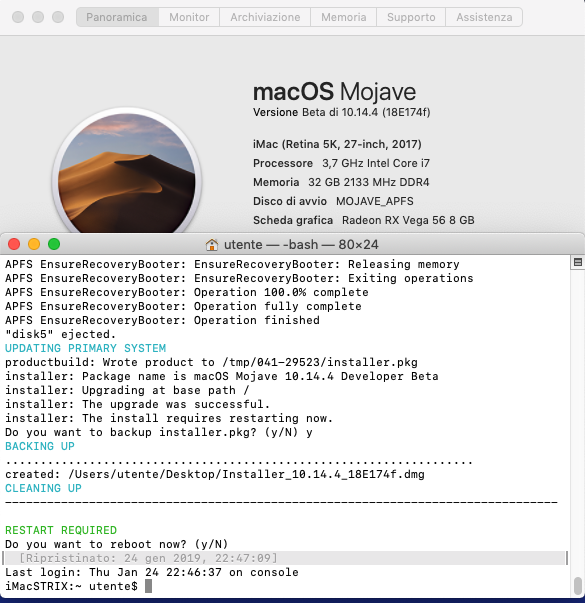
Task: Click the 'created: /Users/utente/Desktop/Installer' line
Action: click(x=215, y=475)
